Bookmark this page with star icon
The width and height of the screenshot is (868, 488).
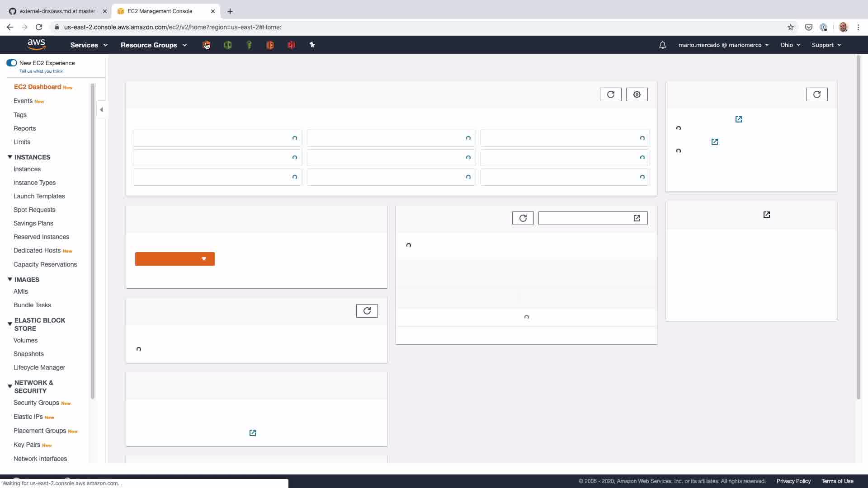tap(790, 27)
